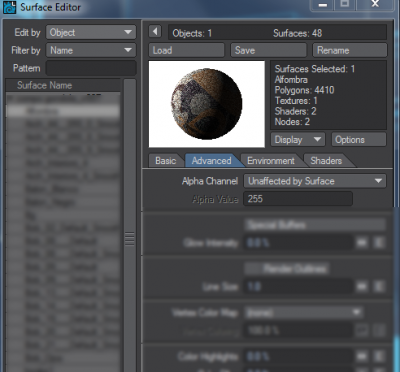
Task: Open the Display dropdown under the preview
Action: pos(297,140)
